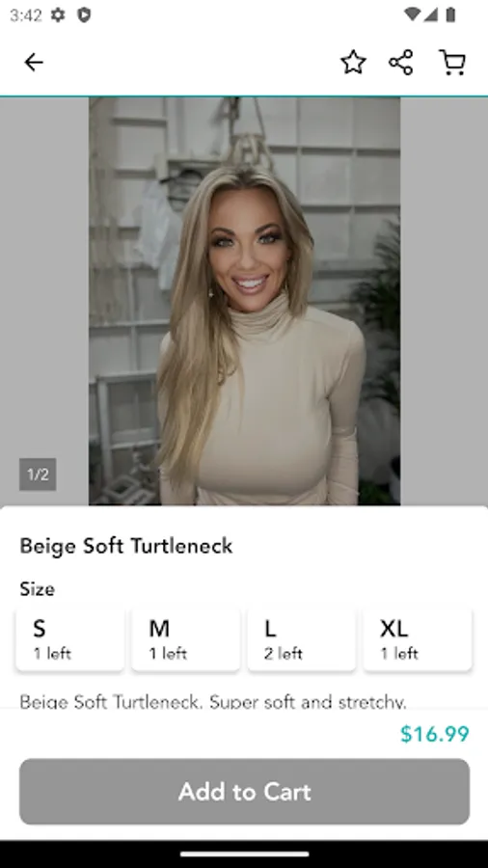Tap the Wi-Fi signal icon
Screen dimensions: 488x868
click(x=412, y=14)
